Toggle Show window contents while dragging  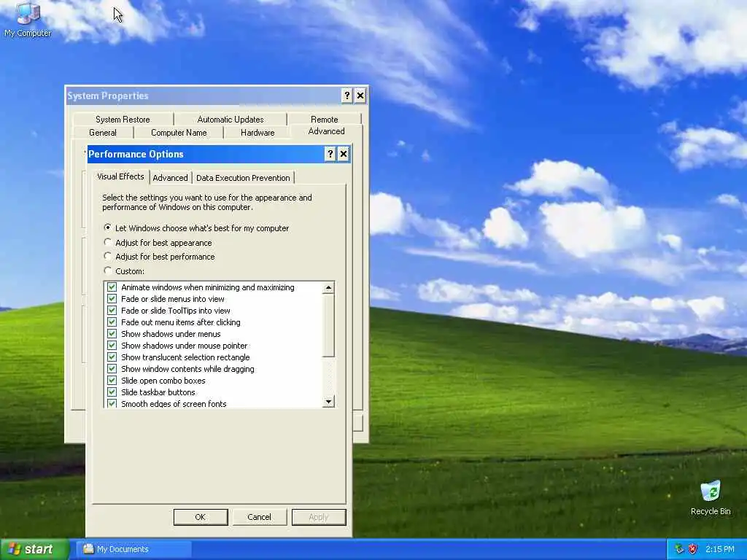point(112,368)
